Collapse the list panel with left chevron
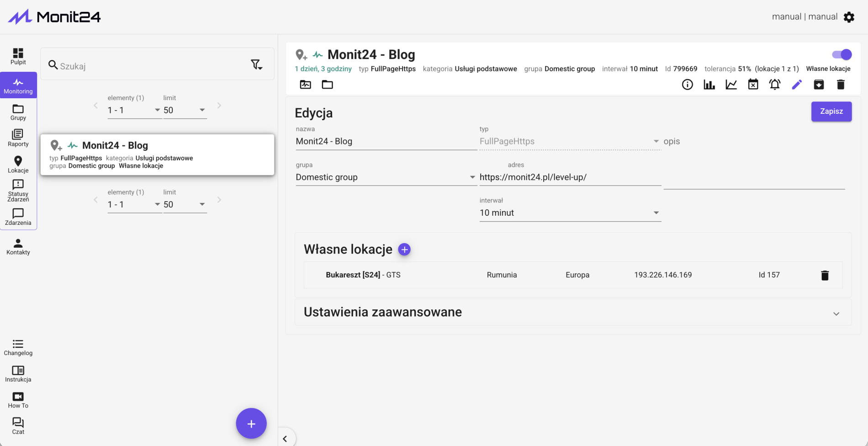868x446 pixels. tap(285, 439)
